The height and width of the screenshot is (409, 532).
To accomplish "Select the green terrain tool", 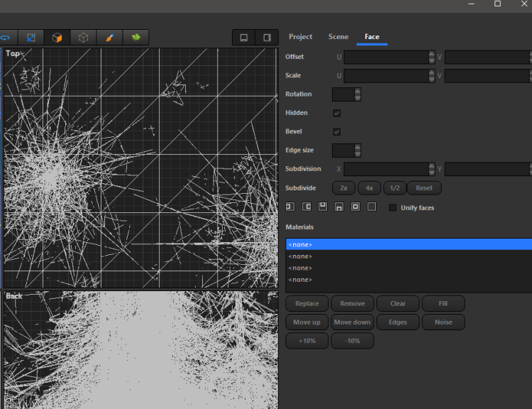I will 135,38.
